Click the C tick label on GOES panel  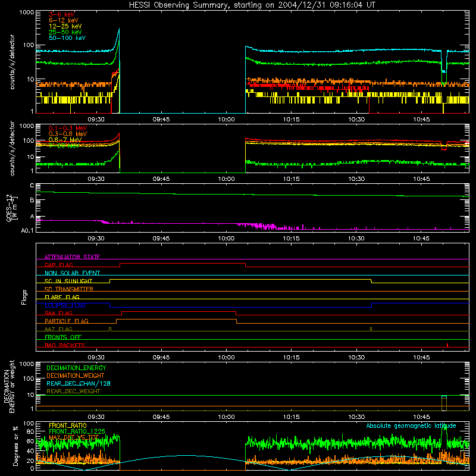click(x=32, y=186)
